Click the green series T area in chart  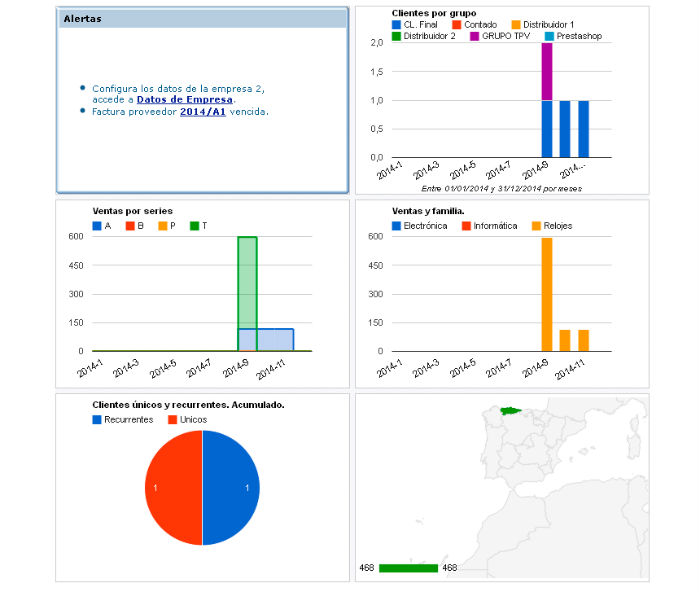[247, 282]
